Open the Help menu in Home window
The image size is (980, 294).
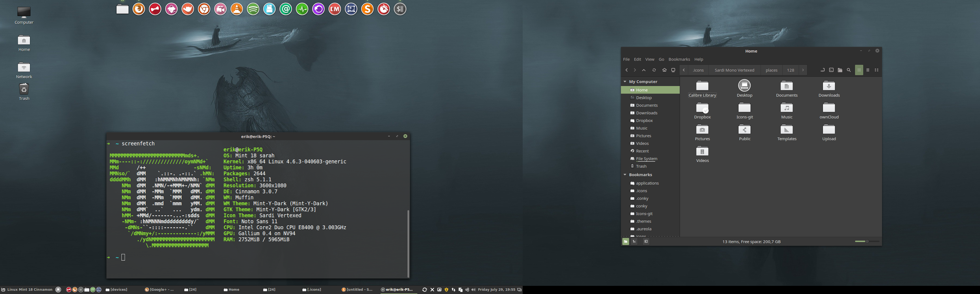699,59
